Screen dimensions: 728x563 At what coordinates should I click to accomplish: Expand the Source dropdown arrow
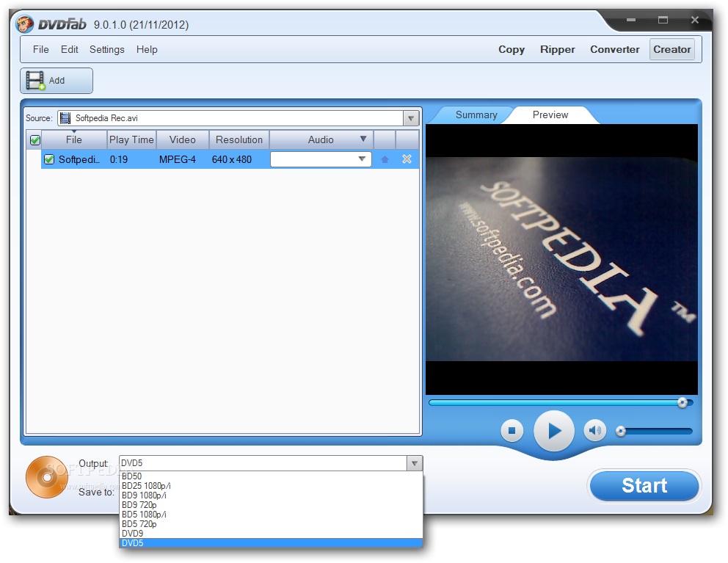(x=411, y=118)
